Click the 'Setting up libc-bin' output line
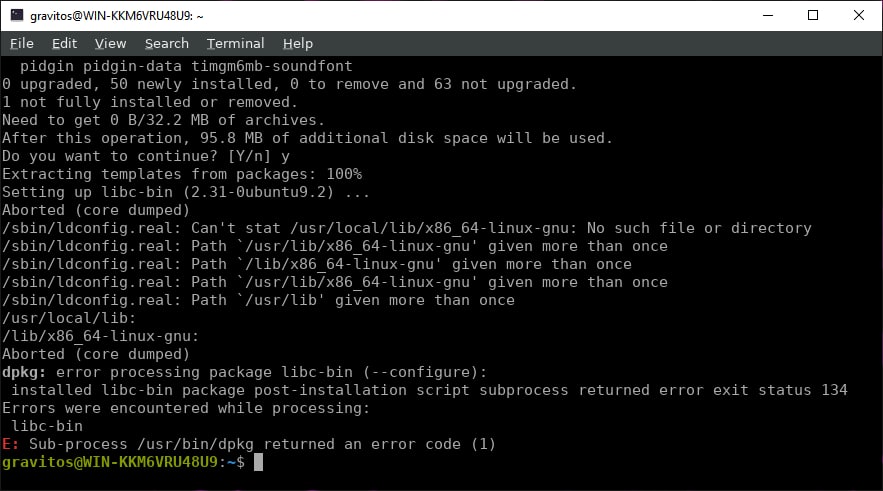Image resolution: width=883 pixels, height=491 pixels. coord(186,192)
